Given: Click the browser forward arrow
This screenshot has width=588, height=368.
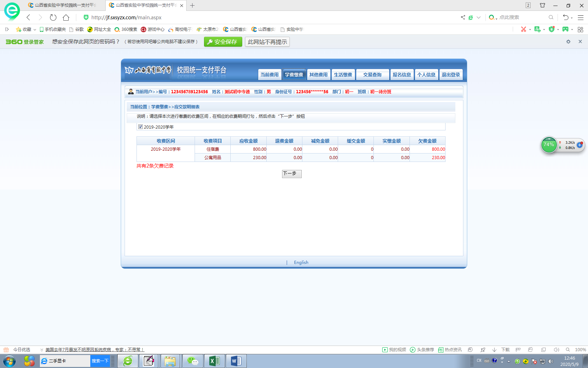Looking at the screenshot, I should point(40,17).
